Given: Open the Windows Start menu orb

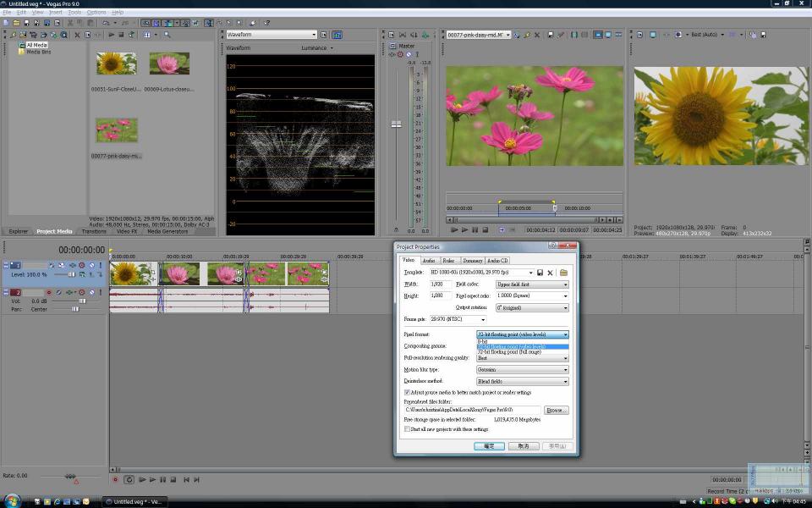Looking at the screenshot, I should (x=14, y=500).
